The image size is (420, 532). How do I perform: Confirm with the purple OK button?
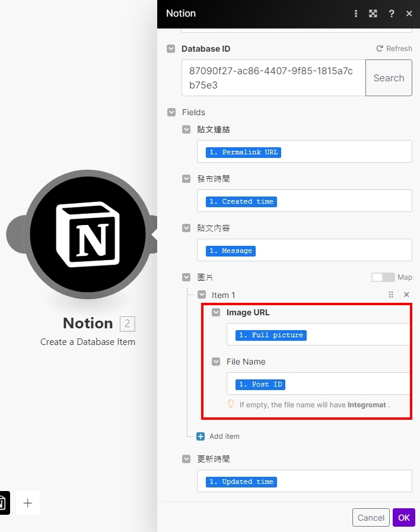404,517
